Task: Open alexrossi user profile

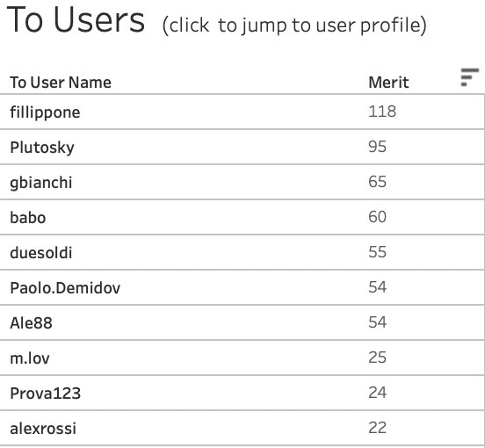Action: tap(43, 429)
